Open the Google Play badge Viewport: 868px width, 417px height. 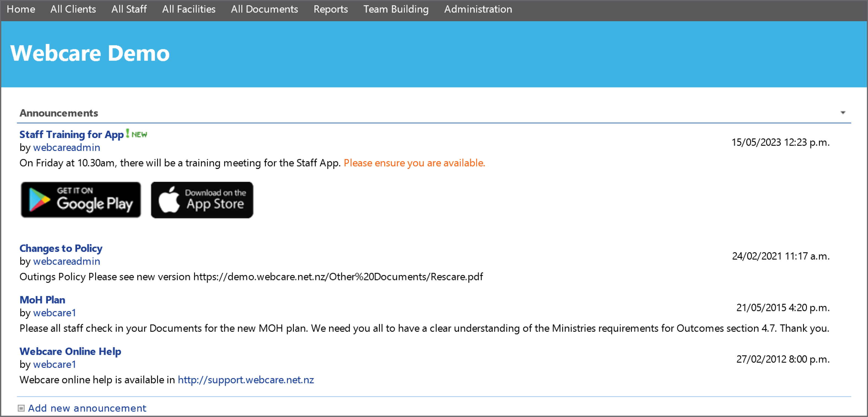tap(81, 200)
